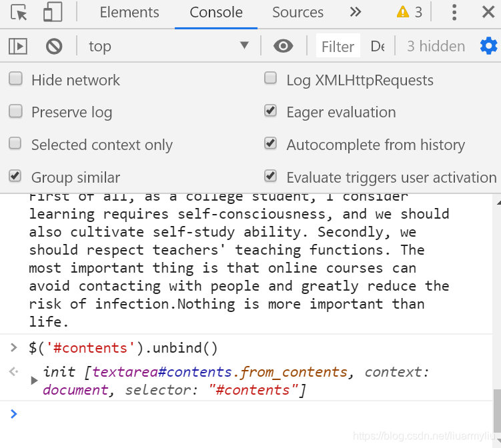Click the $('#contents').unbind() command text
501x448 pixels.
[123, 348]
